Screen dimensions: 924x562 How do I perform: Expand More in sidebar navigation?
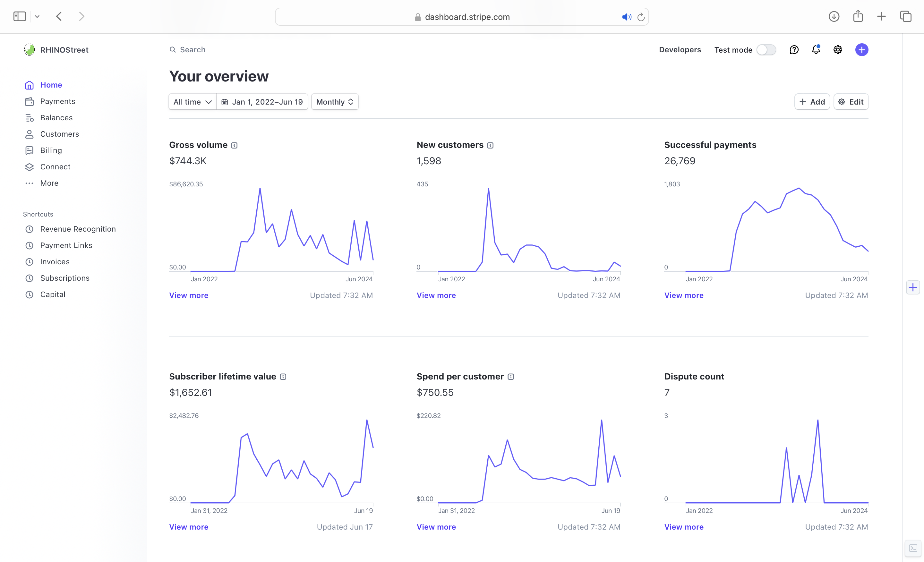(49, 183)
